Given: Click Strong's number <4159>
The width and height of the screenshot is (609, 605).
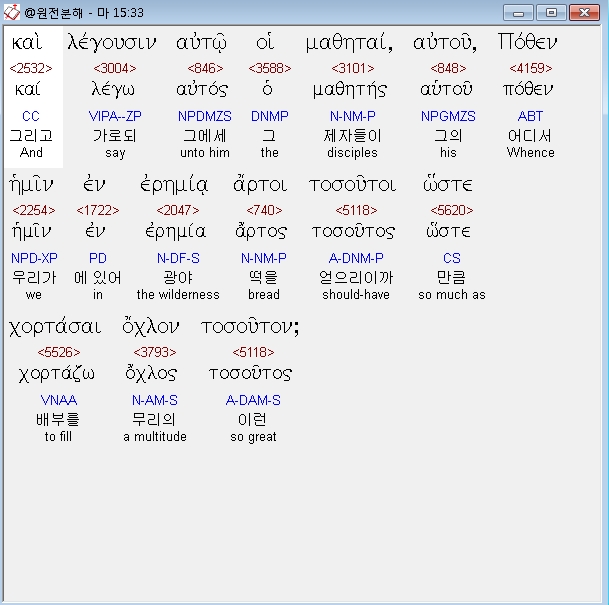Looking at the screenshot, I should coord(531,68).
